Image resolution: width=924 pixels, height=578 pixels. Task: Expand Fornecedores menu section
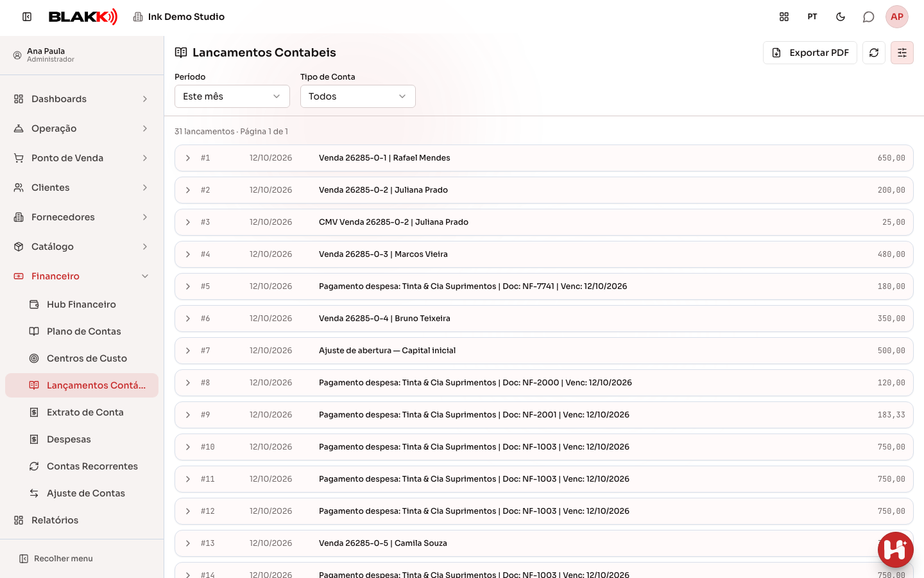pos(81,217)
